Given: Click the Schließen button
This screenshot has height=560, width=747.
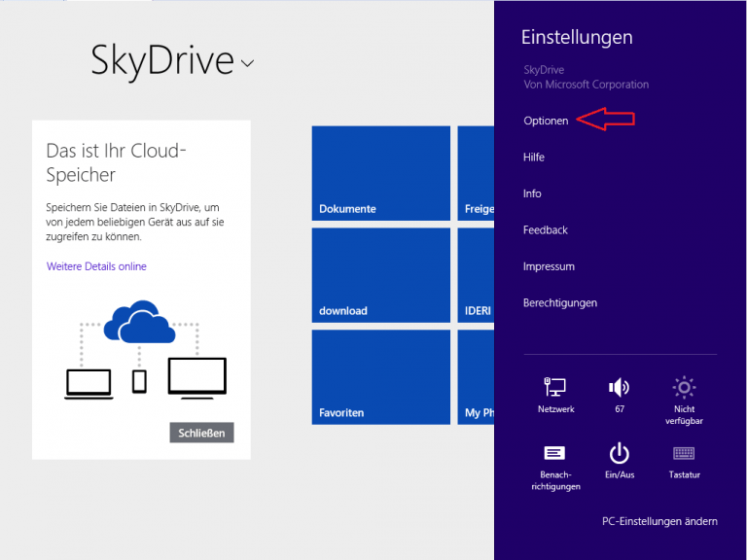Looking at the screenshot, I should point(201,433).
